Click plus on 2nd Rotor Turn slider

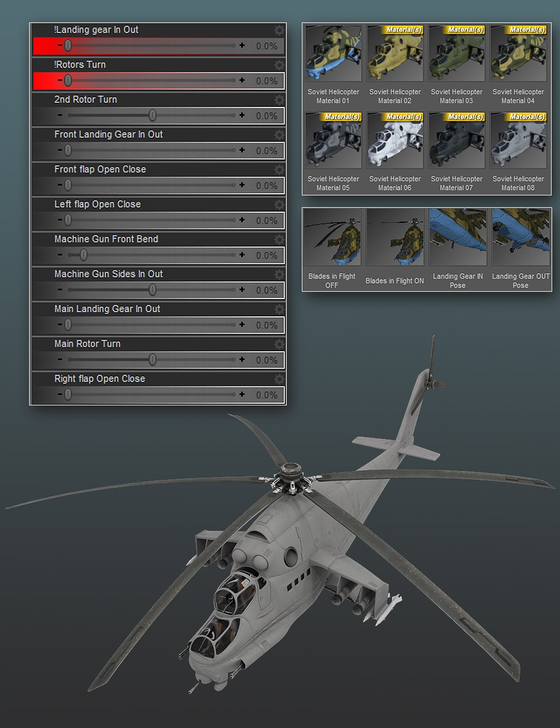(242, 115)
